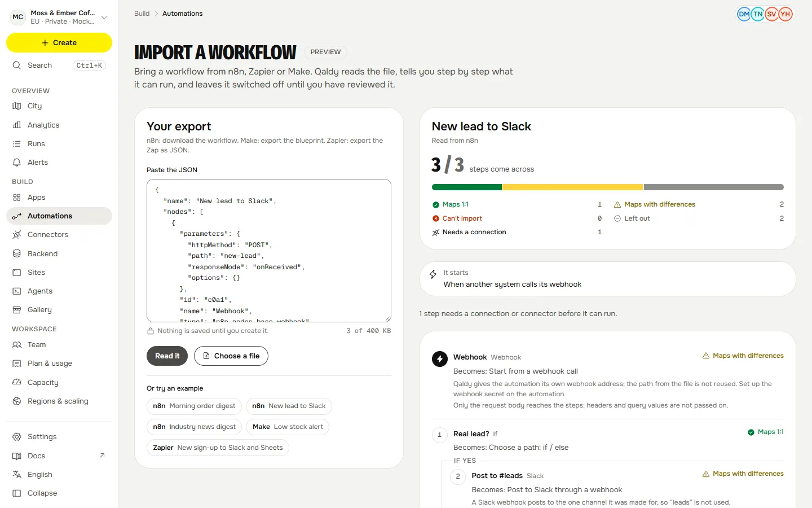
Task: Load the n8n Morning order digest example
Action: pos(194,406)
